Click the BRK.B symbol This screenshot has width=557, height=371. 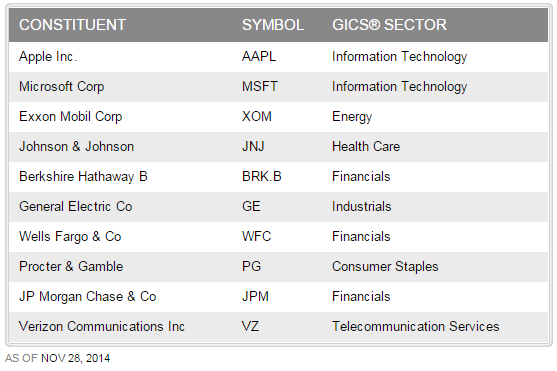(262, 177)
